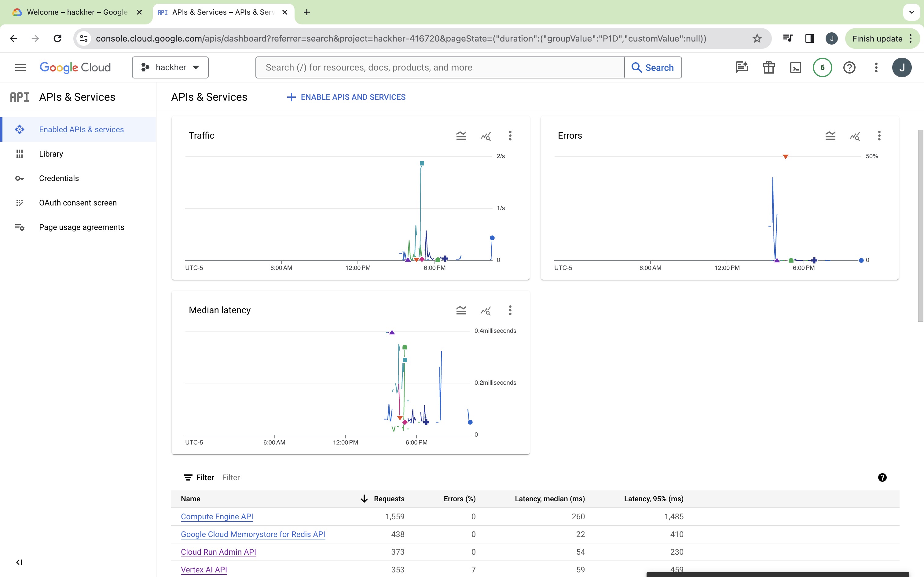Screen dimensions: 924x577
Task: Collapse the left sidebar panel arrow
Action: [19, 562]
